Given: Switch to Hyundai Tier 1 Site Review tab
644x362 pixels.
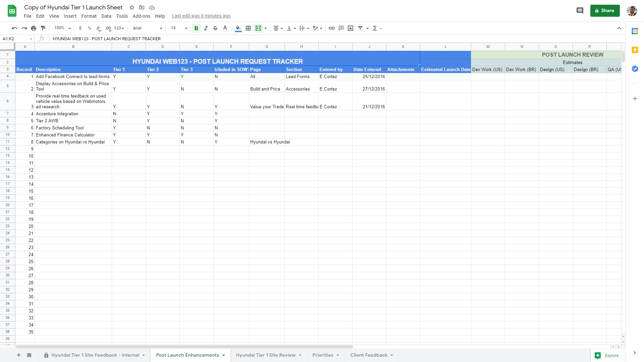Looking at the screenshot, I should pyautogui.click(x=269, y=355).
